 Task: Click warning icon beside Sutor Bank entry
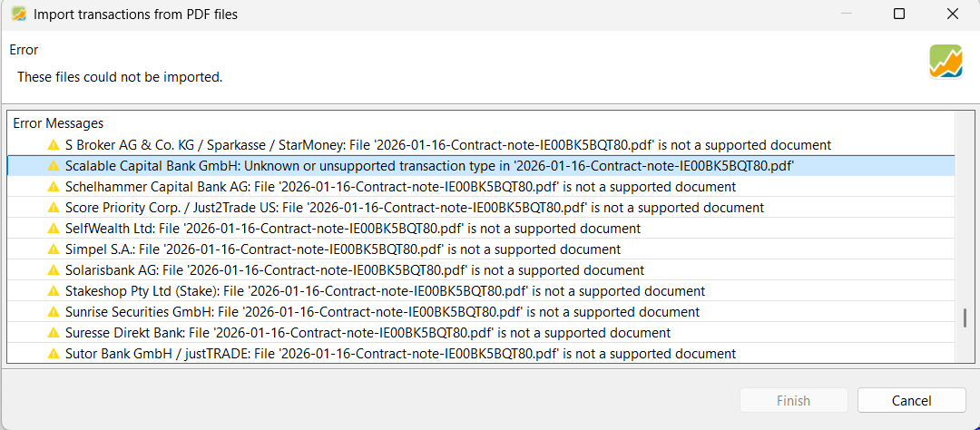pos(54,354)
